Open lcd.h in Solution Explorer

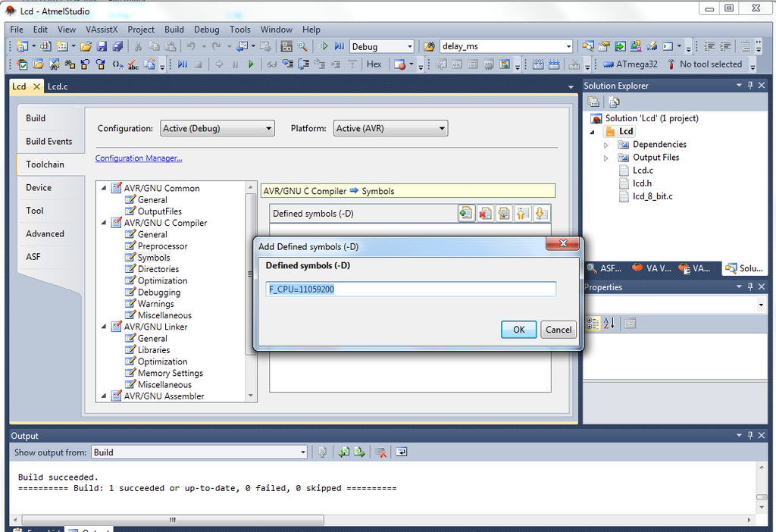click(x=642, y=183)
